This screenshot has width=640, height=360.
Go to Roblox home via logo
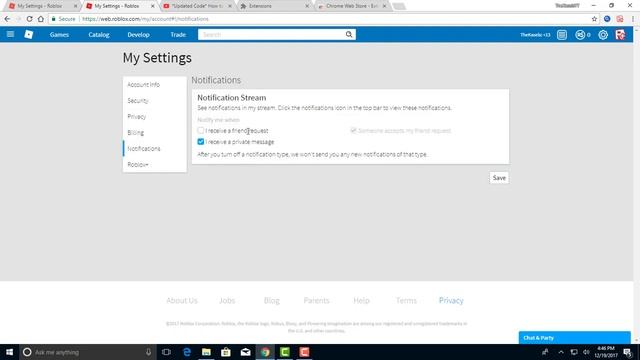(29, 34)
